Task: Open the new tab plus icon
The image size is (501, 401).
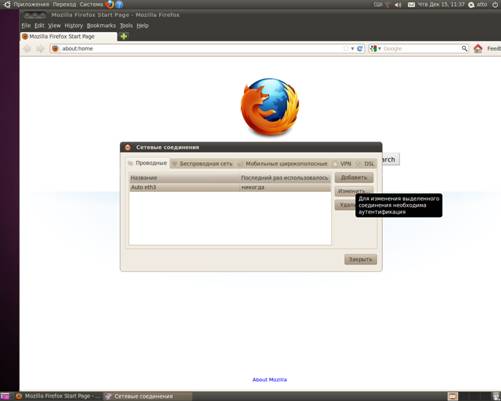Action: (124, 36)
